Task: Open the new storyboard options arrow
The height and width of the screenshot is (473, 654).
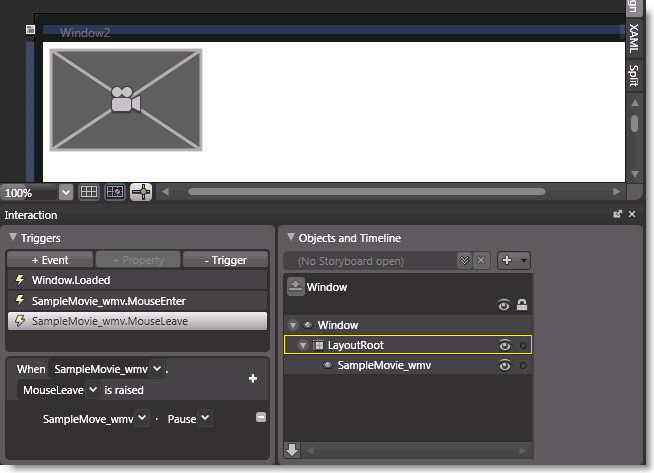Action: pyautogui.click(x=523, y=260)
